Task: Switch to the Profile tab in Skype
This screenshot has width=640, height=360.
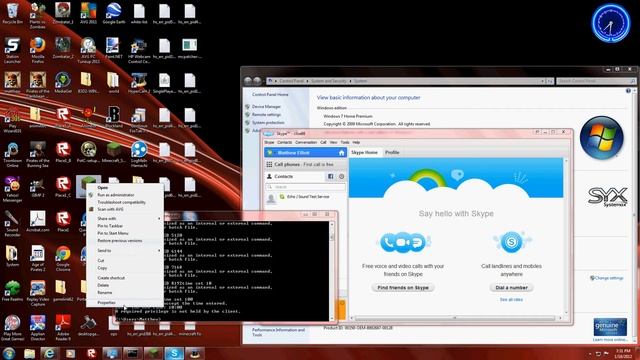Action: tap(392, 152)
